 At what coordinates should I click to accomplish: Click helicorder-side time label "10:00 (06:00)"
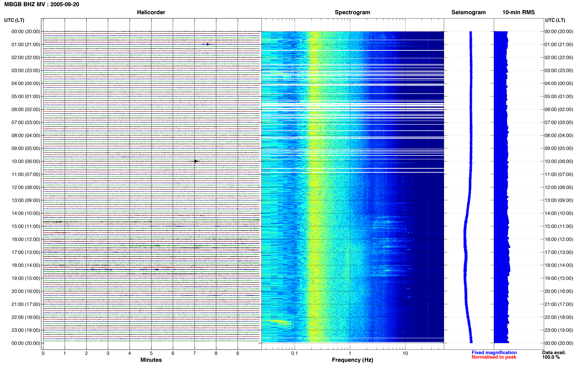pos(26,161)
